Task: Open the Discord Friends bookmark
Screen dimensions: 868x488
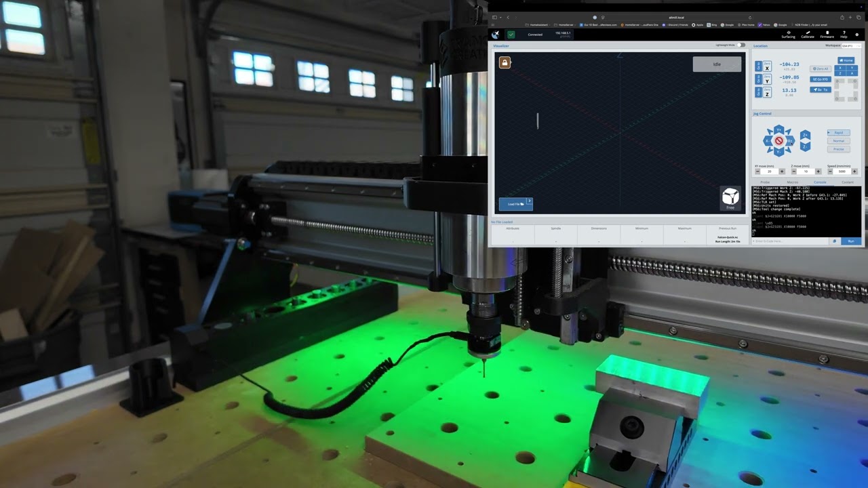Action: click(675, 24)
